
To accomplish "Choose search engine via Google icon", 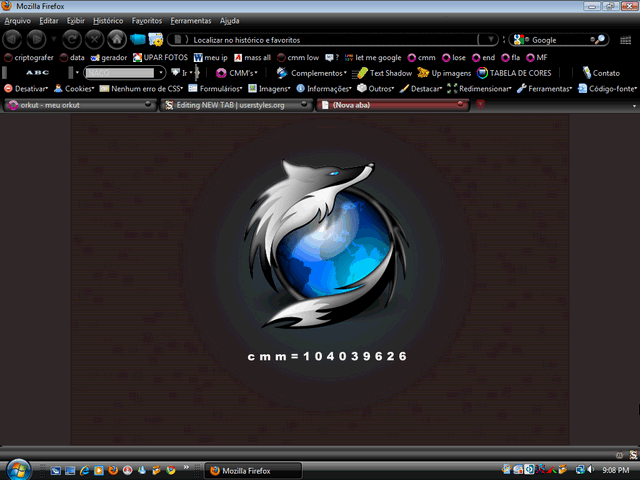I will pyautogui.click(x=521, y=40).
